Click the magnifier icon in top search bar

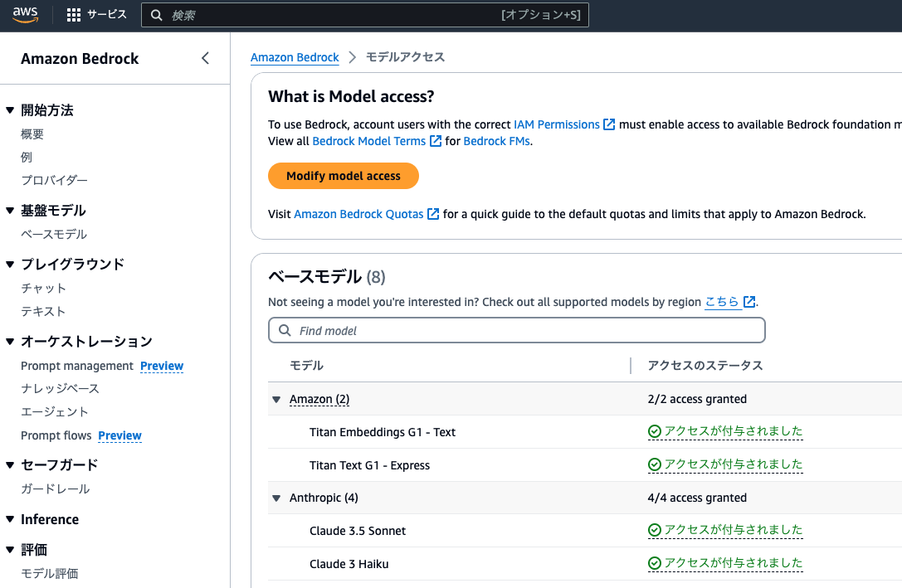click(x=157, y=14)
